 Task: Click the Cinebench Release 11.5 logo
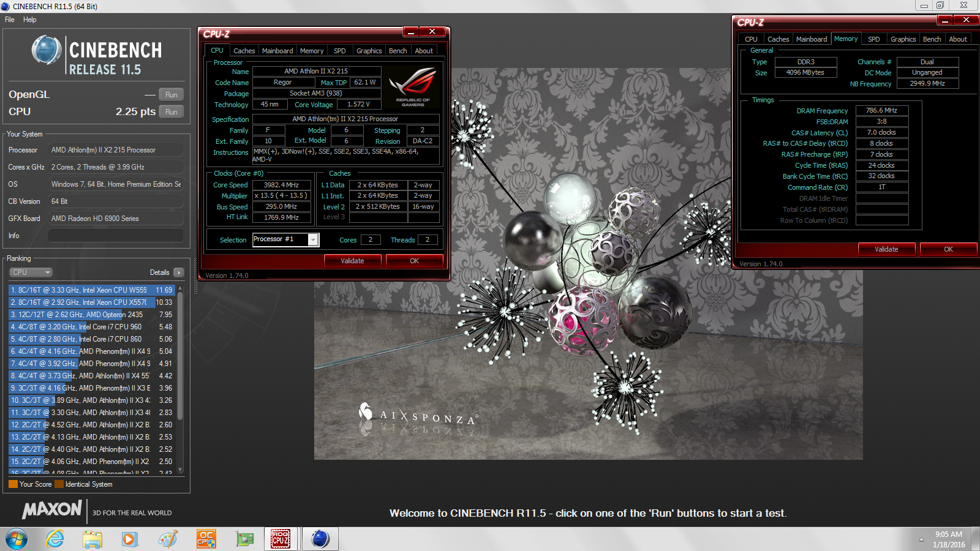(x=97, y=55)
